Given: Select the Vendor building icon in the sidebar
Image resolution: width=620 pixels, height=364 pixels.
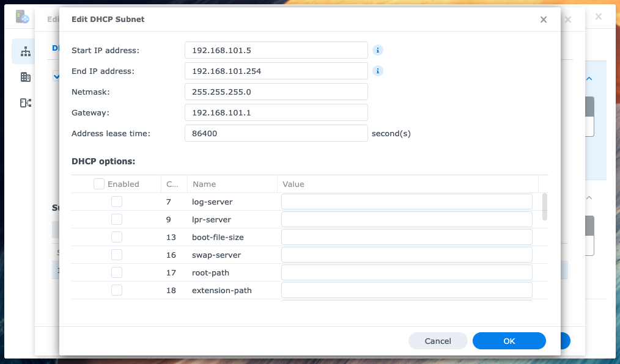Looking at the screenshot, I should [x=24, y=77].
